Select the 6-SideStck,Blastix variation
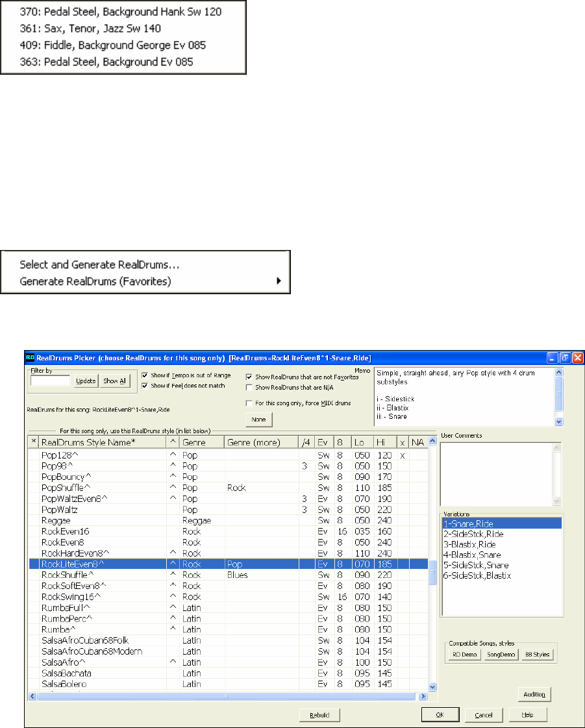This screenshot has height=728, width=585. (x=502, y=575)
